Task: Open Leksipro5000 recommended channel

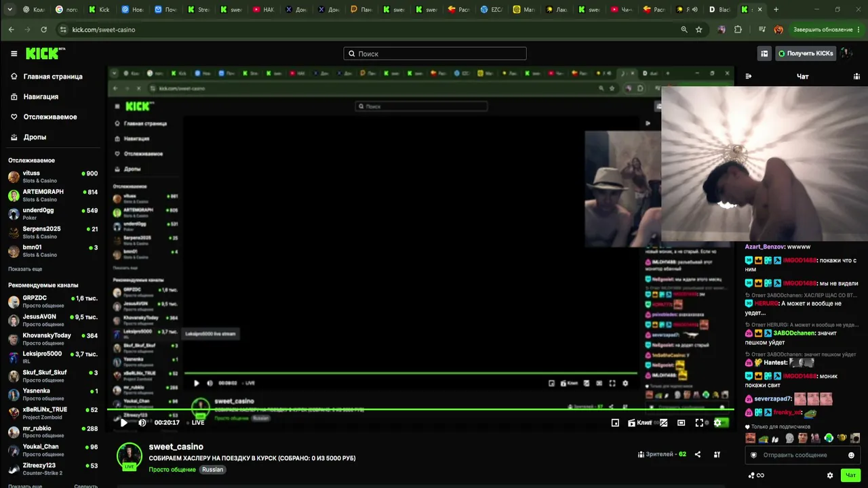Action: pyautogui.click(x=53, y=357)
